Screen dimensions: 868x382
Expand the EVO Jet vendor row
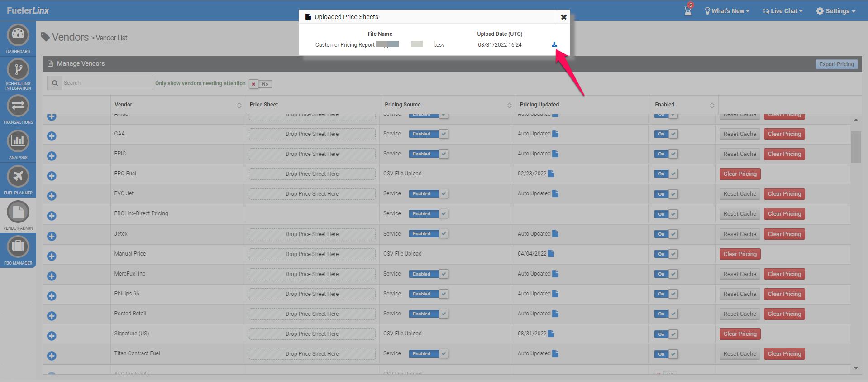[x=52, y=196]
